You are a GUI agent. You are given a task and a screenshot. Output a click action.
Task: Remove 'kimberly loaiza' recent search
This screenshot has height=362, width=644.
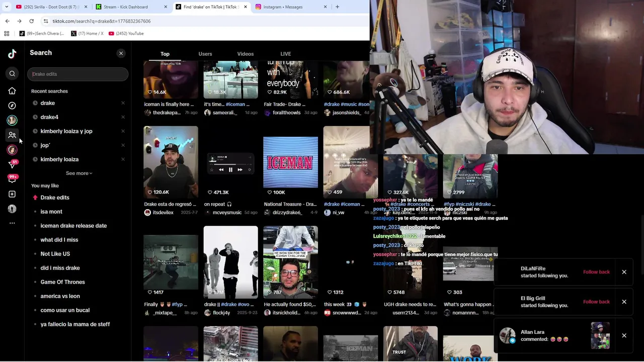[123, 159]
